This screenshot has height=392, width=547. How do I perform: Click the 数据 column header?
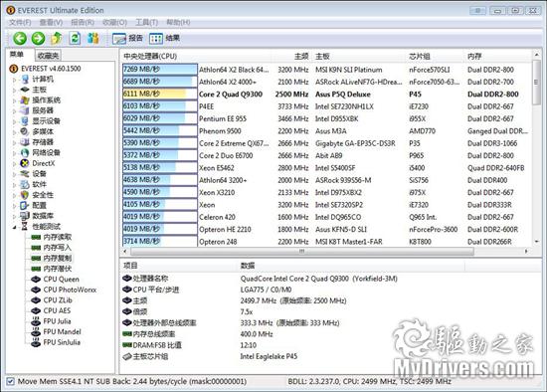351,266
